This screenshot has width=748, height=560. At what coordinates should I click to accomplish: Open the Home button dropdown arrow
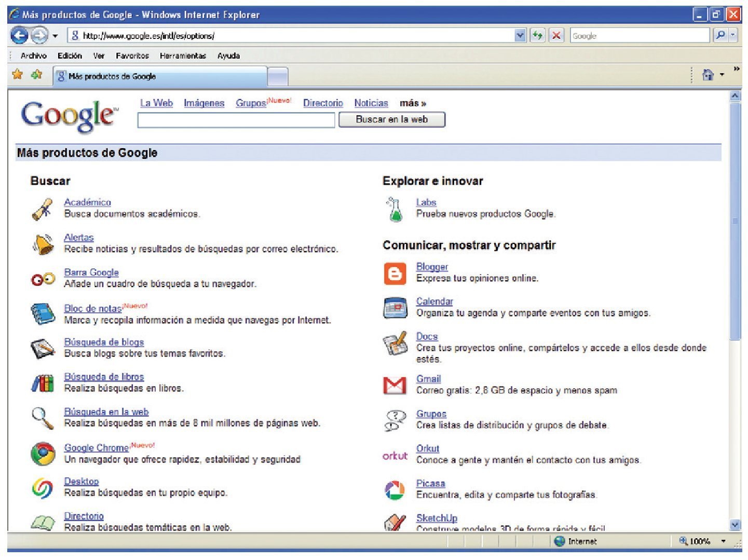click(722, 75)
